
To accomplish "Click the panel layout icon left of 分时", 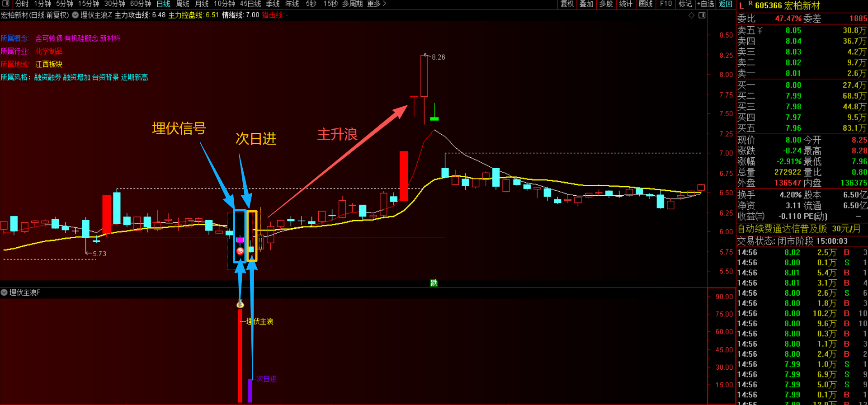I will click(6, 4).
